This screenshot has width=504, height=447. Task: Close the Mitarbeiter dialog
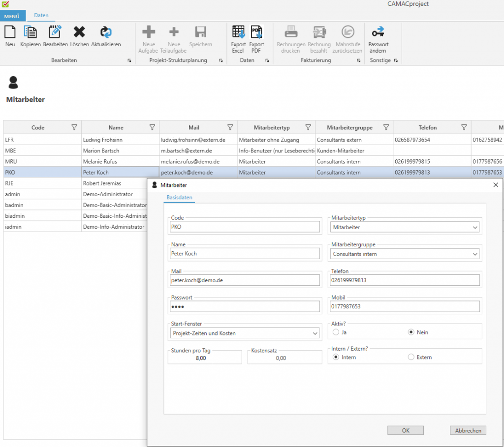coord(496,185)
